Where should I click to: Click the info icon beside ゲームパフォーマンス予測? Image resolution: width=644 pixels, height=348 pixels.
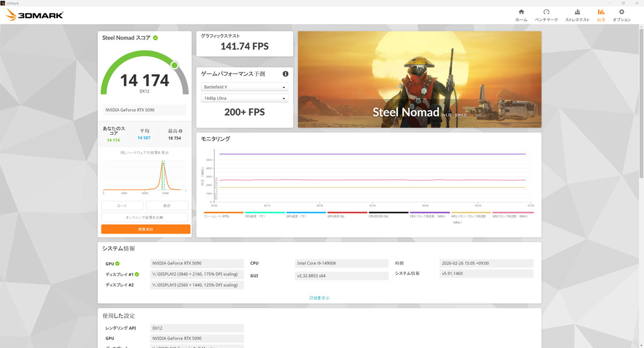286,74
